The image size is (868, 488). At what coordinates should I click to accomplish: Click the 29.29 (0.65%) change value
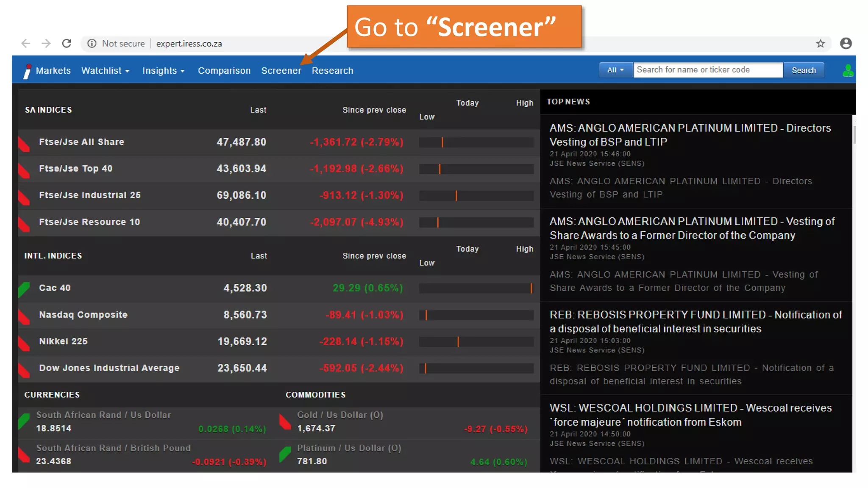tap(368, 288)
